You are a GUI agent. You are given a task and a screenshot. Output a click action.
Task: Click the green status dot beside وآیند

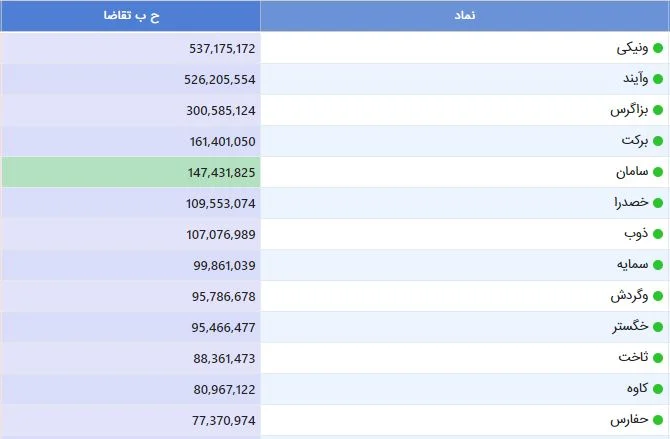click(x=658, y=79)
